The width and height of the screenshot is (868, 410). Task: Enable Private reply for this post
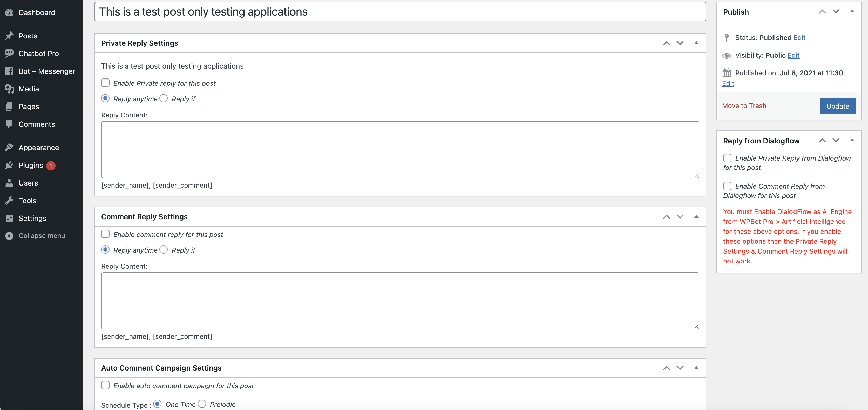[x=105, y=83]
